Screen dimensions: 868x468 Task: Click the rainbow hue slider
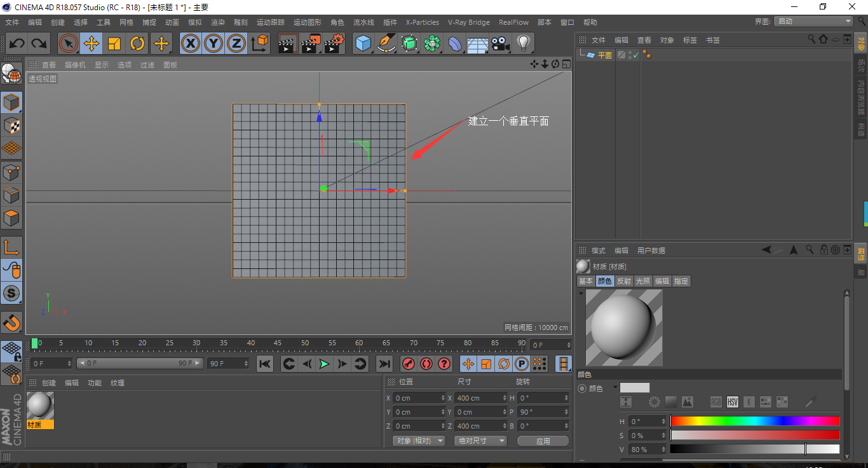(755, 421)
